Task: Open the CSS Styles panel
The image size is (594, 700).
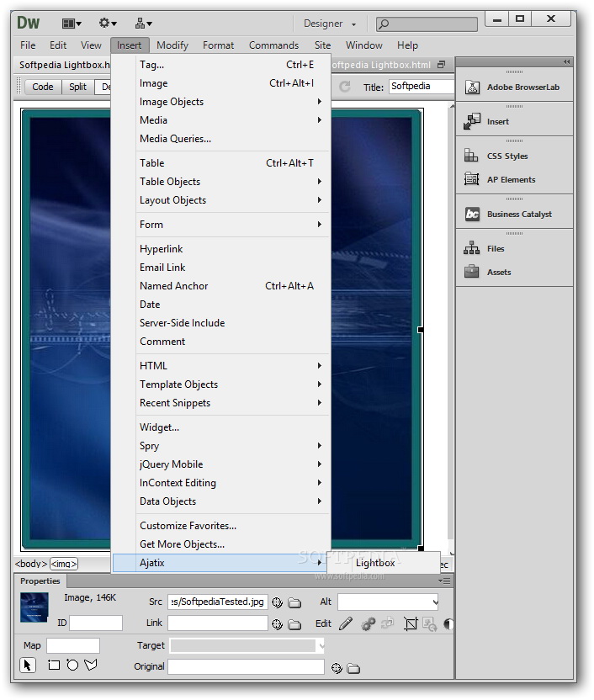Action: click(x=506, y=156)
